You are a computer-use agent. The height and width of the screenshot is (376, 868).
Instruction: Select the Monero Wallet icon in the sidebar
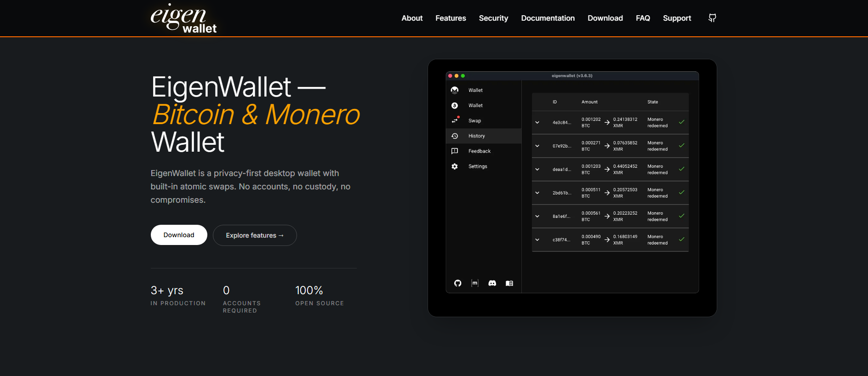[455, 90]
